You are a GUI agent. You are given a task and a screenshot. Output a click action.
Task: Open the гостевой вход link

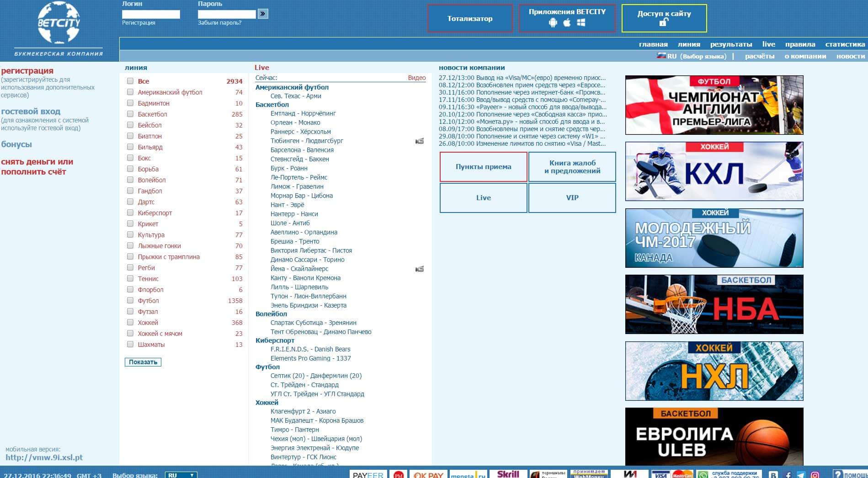[31, 111]
